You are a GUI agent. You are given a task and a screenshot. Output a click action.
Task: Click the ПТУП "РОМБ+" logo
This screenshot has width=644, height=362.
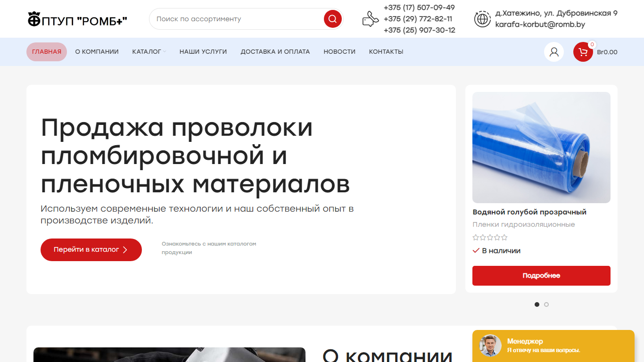tap(78, 20)
